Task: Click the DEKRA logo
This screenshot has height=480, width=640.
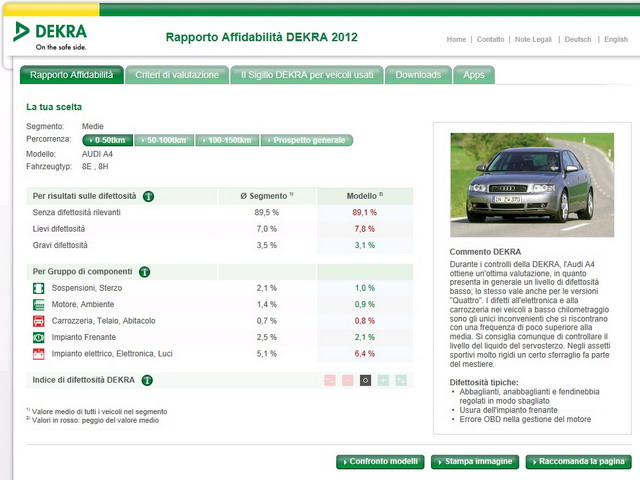Action: [50, 34]
